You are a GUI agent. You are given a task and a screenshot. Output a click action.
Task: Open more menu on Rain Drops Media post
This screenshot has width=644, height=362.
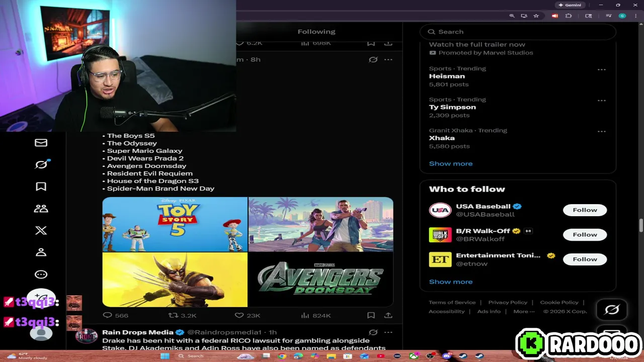click(x=388, y=332)
